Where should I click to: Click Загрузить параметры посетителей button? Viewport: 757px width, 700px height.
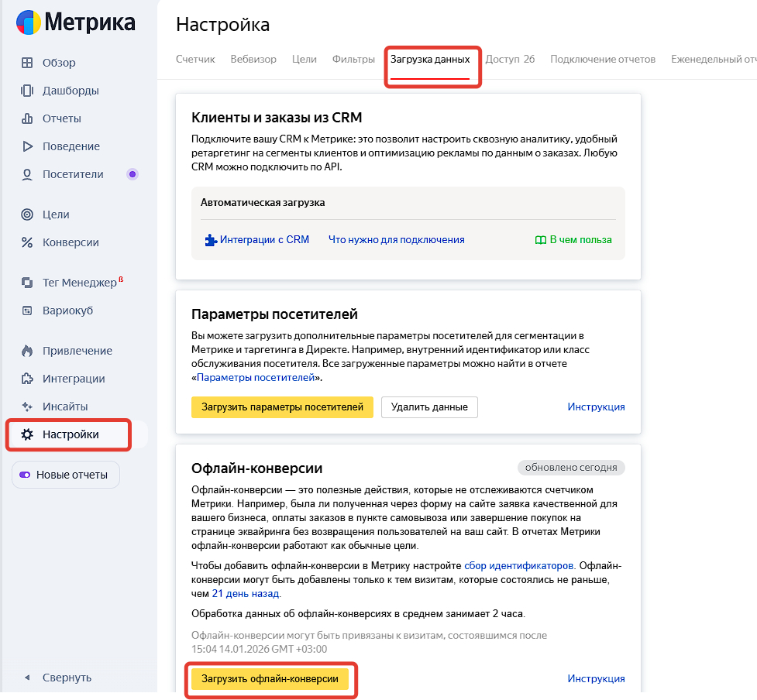283,407
